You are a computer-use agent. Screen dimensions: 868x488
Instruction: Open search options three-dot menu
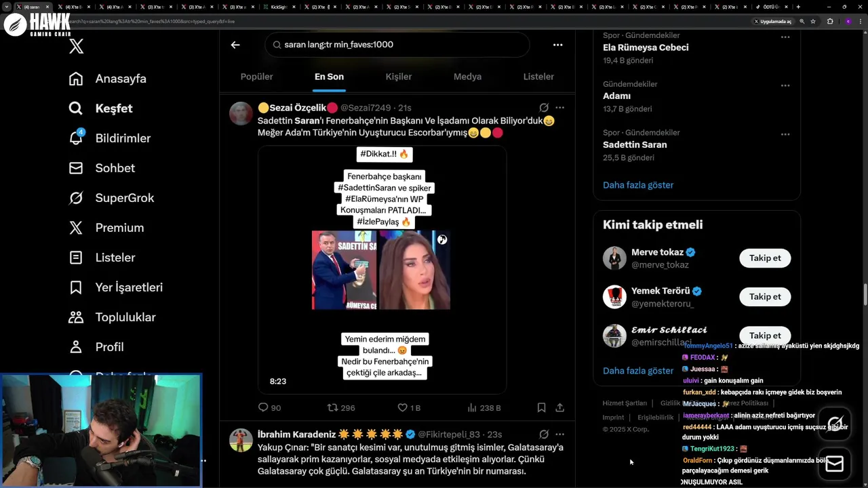(x=557, y=45)
